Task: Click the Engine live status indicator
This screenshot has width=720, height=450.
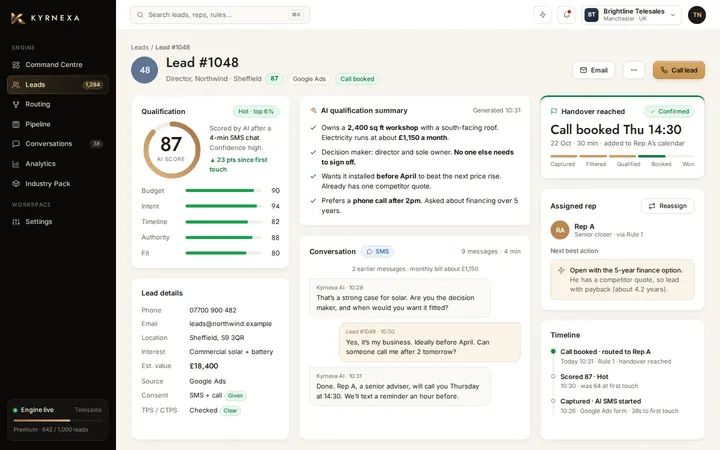Action: tap(33, 410)
